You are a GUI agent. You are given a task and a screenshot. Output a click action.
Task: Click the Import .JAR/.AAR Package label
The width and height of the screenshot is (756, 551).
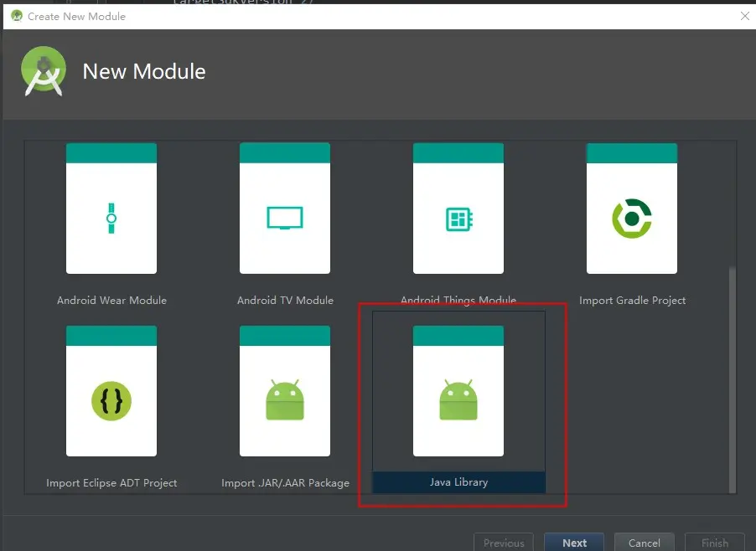pyautogui.click(x=286, y=482)
